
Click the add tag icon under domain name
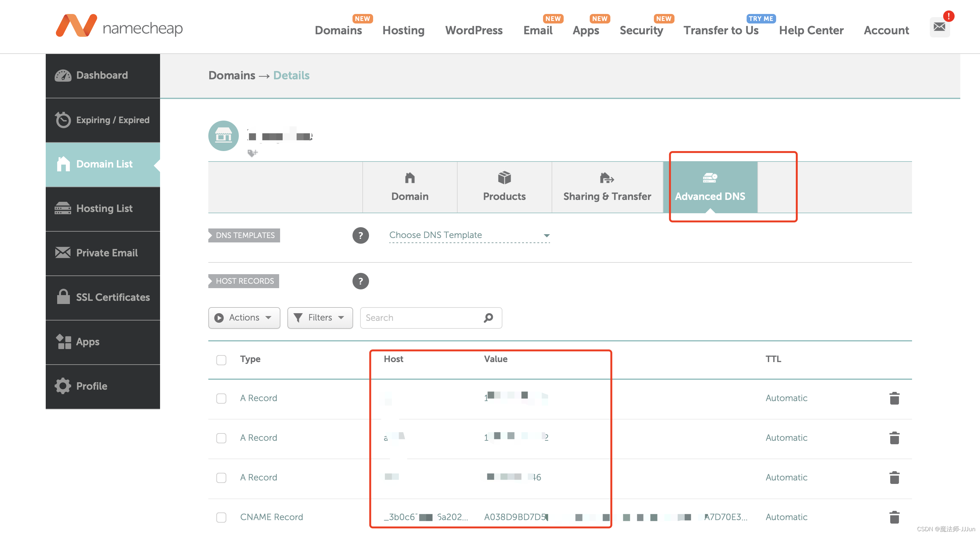pyautogui.click(x=252, y=153)
